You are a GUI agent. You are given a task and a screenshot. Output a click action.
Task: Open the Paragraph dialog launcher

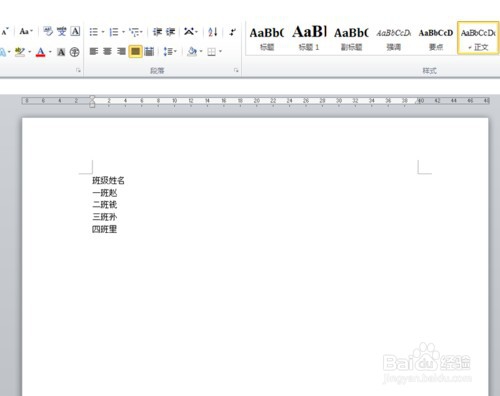pyautogui.click(x=236, y=70)
